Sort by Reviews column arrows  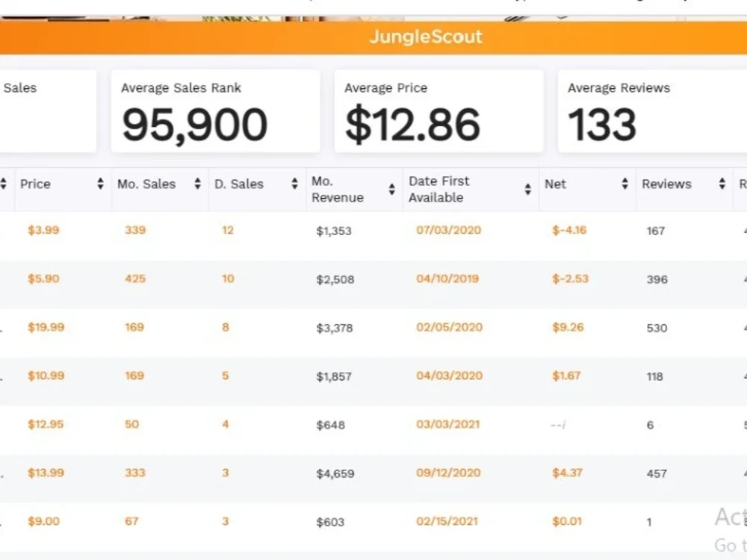pos(722,184)
